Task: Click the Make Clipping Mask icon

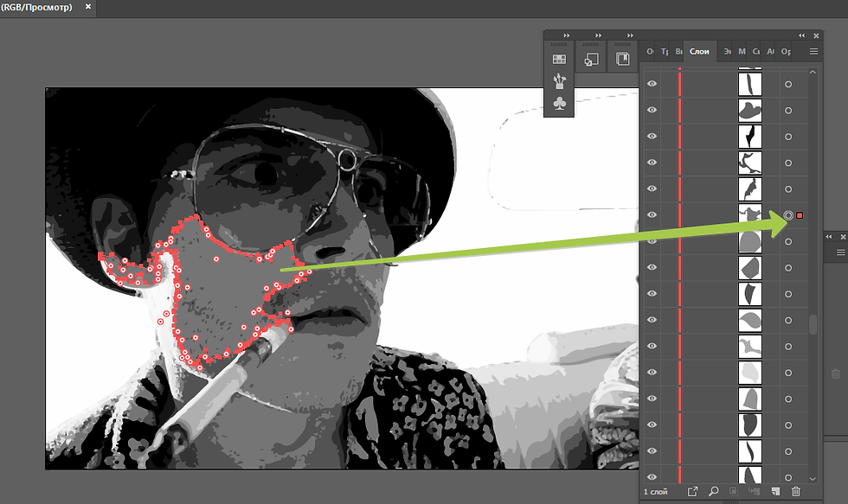Action: [734, 491]
